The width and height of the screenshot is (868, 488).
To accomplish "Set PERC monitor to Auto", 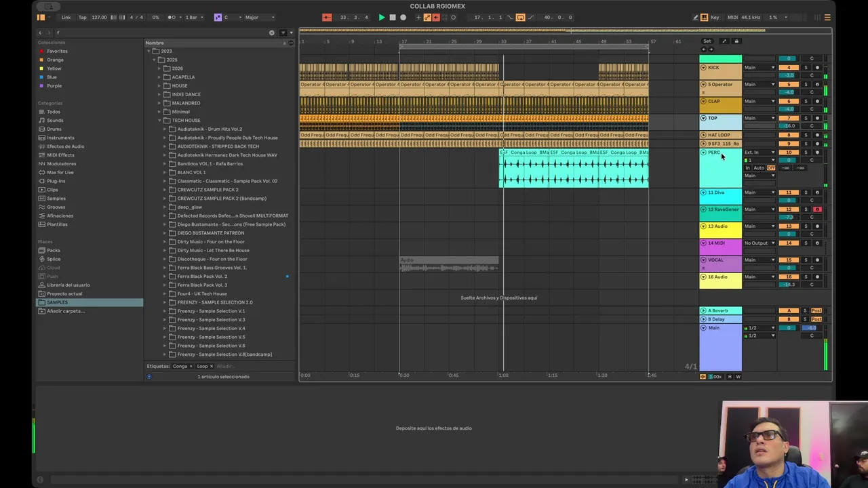I will pyautogui.click(x=759, y=168).
